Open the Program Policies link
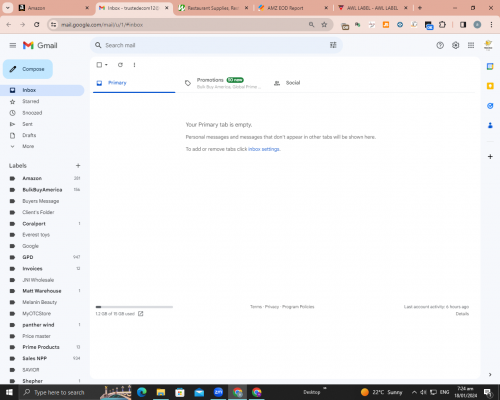Screen dimensions: 500x400 (x=298, y=307)
